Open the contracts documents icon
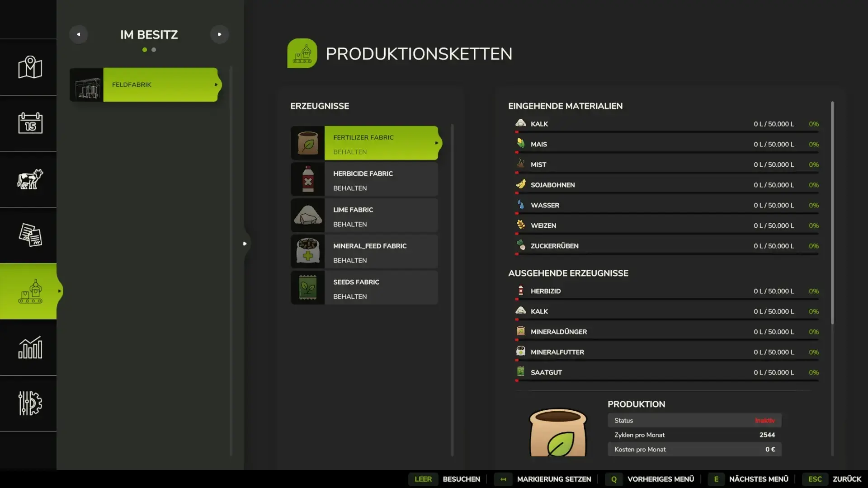The image size is (868, 488). (30, 235)
